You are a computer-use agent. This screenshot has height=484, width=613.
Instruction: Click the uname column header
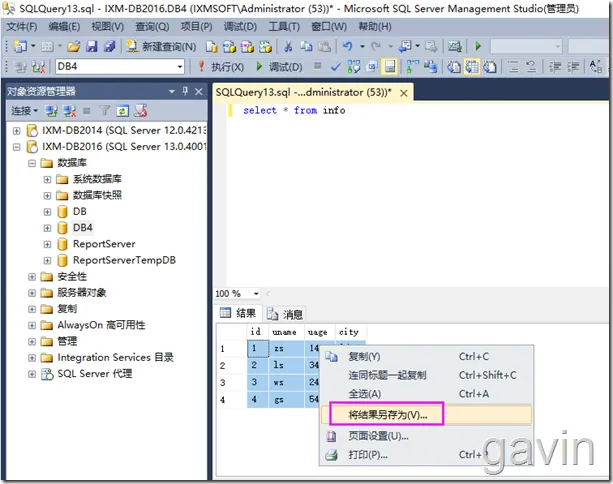(284, 332)
